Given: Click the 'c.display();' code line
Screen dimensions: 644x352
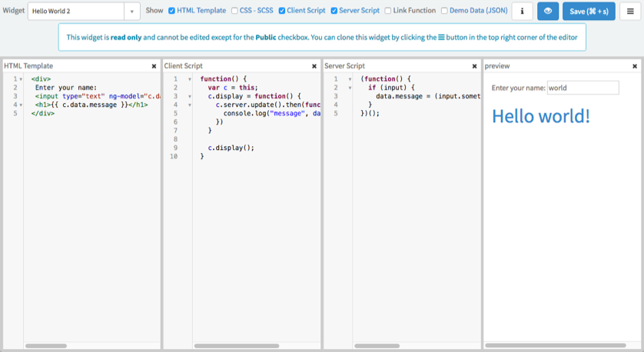Looking at the screenshot, I should click(231, 148).
